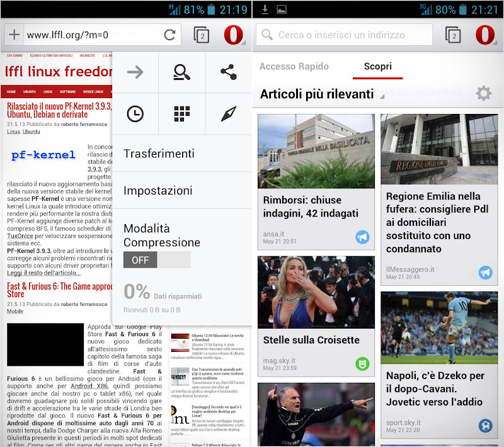Open UBUNTU in the lffl red navigation bar
This screenshot has height=447, width=504.
(30, 92)
